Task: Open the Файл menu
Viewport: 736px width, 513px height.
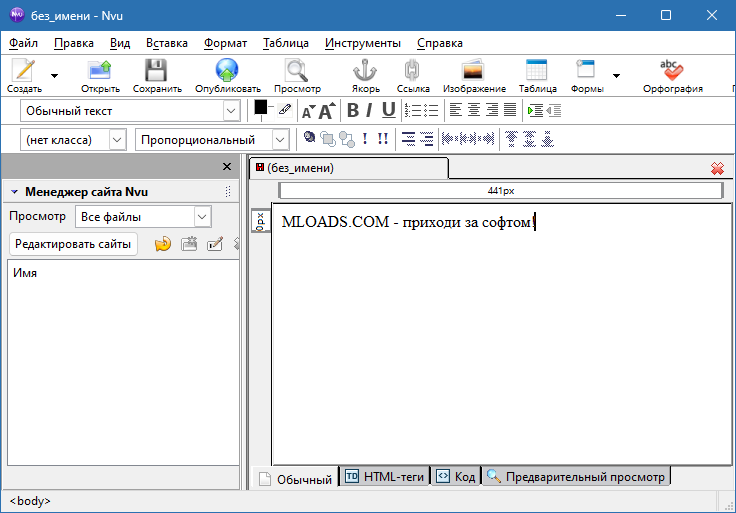Action: pyautogui.click(x=23, y=43)
